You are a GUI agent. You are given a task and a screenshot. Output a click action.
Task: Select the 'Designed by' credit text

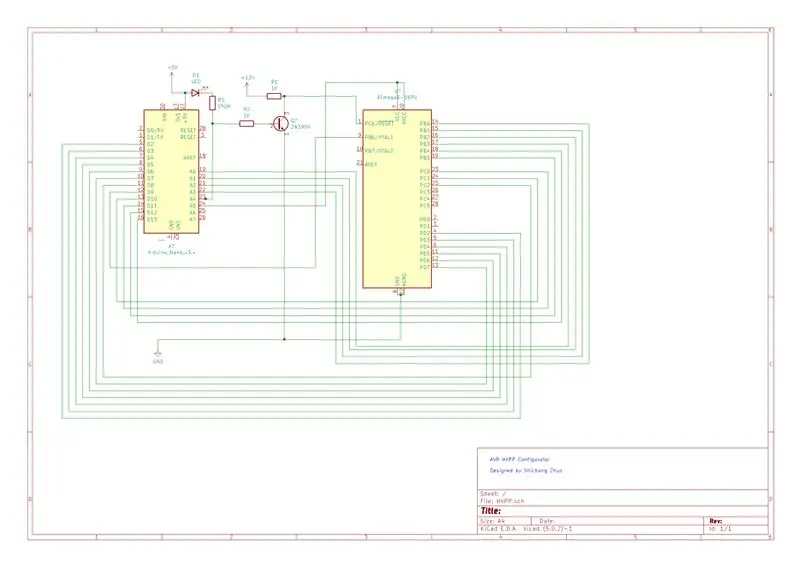pos(526,471)
